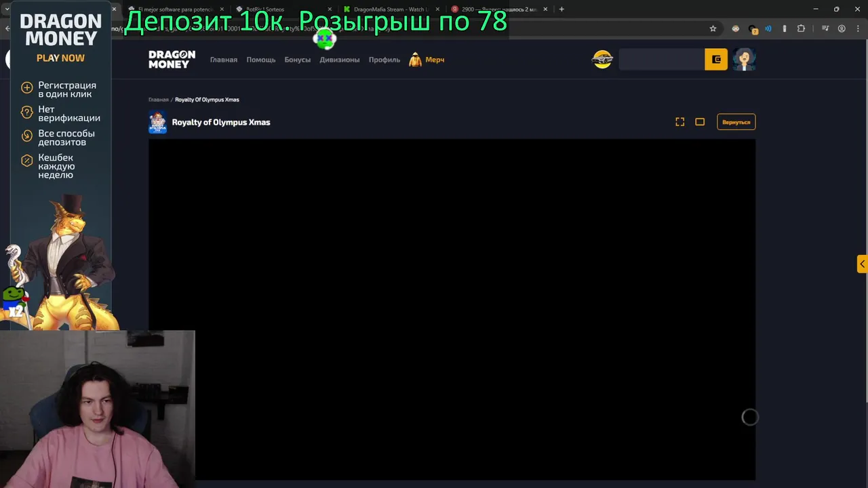Open the Профиль menu item
The image size is (868, 488).
(x=384, y=60)
